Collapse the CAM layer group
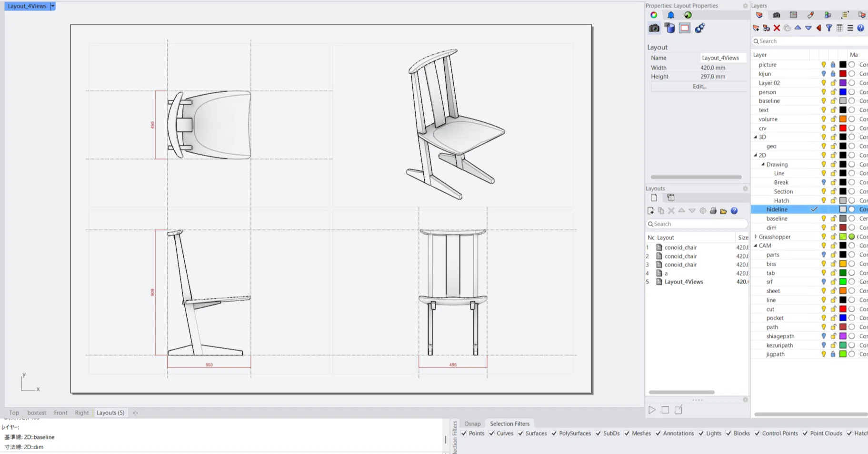 pyautogui.click(x=756, y=246)
